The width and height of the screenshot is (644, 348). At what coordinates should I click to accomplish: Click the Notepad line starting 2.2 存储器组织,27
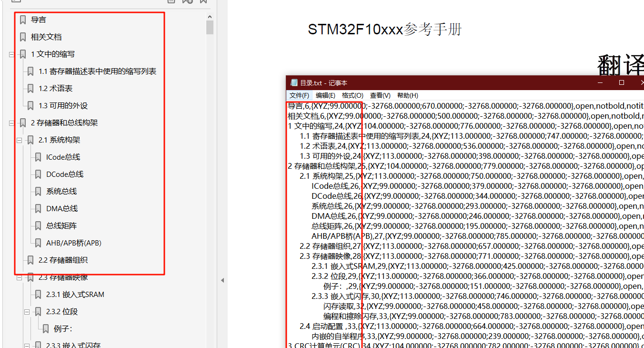click(472, 246)
